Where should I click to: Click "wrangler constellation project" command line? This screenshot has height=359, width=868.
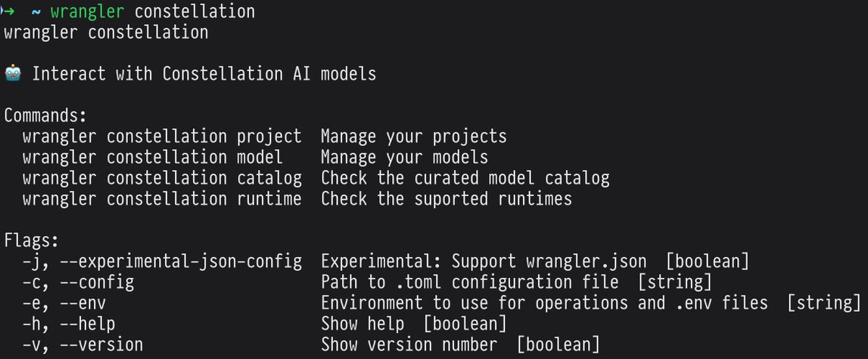click(162, 136)
